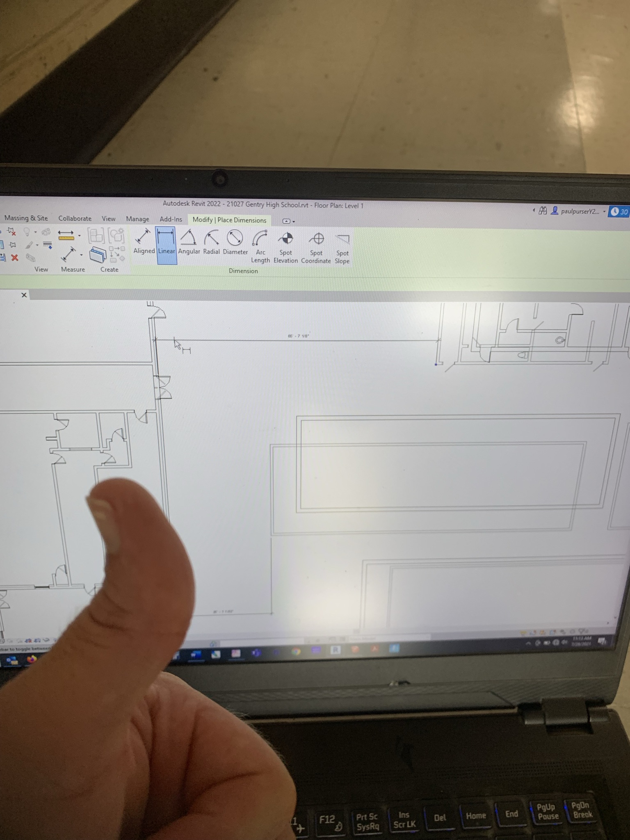Screen dimensions: 630x840
Task: Open the Massing & Site tab
Action: pyautogui.click(x=26, y=218)
